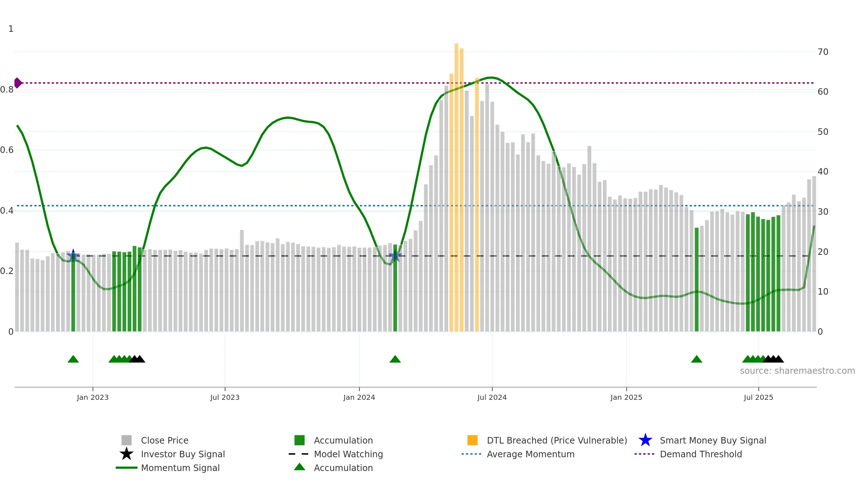Click the source: sharemaestro.com text
This screenshot has width=868, height=488.
(797, 371)
